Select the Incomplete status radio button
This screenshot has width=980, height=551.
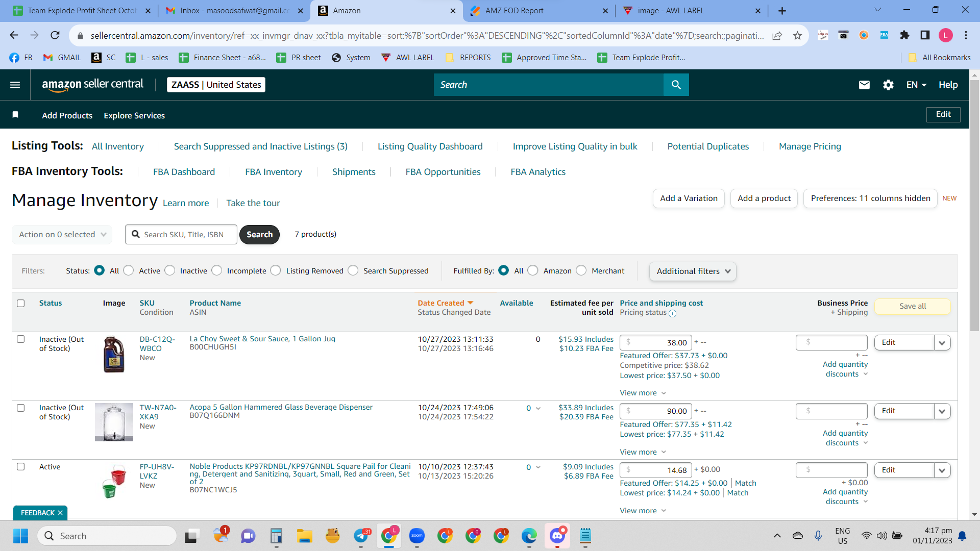coord(217,270)
